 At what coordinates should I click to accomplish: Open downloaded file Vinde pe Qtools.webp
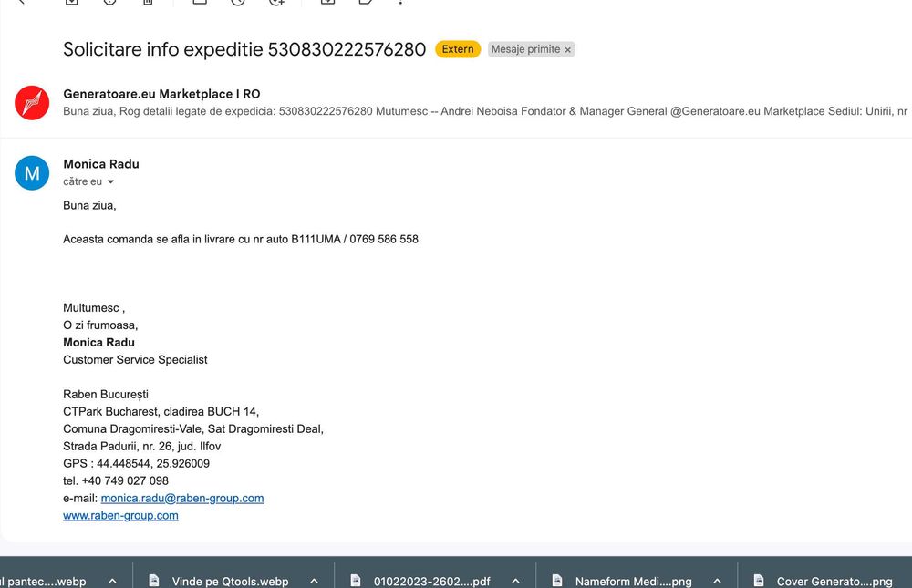(230, 581)
